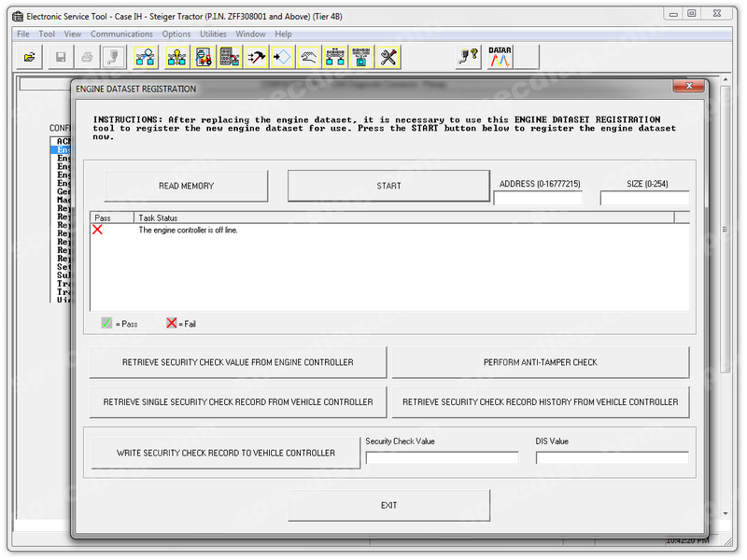The height and width of the screenshot is (560, 747).
Task: Click the open folder toolbar icon
Action: pos(29,57)
